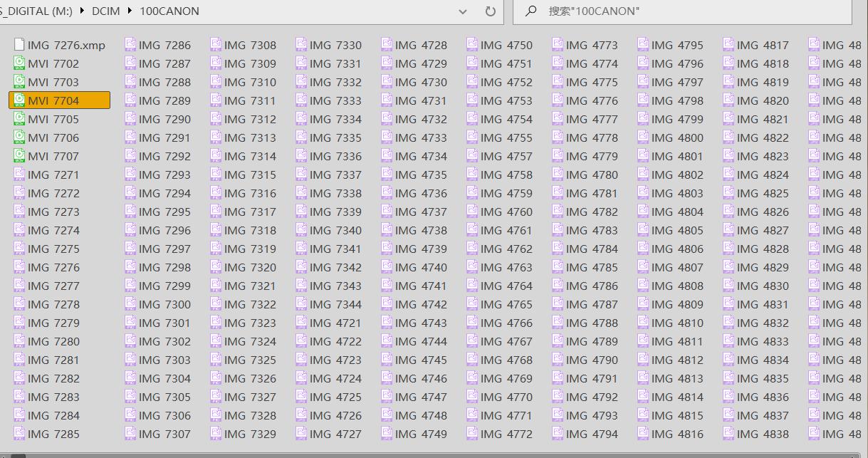Select file name IMG 4735

pos(422,175)
